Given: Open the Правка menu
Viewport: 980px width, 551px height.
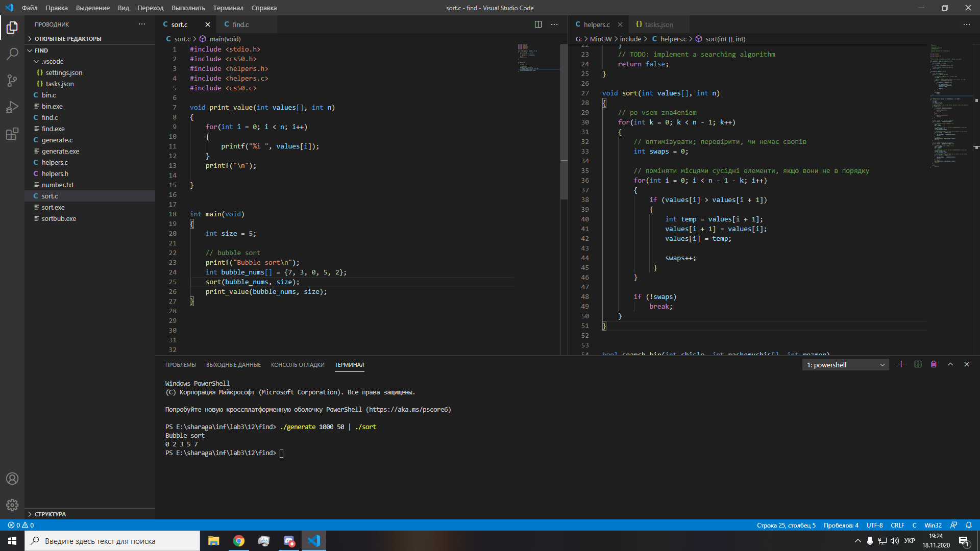Looking at the screenshot, I should pos(56,8).
